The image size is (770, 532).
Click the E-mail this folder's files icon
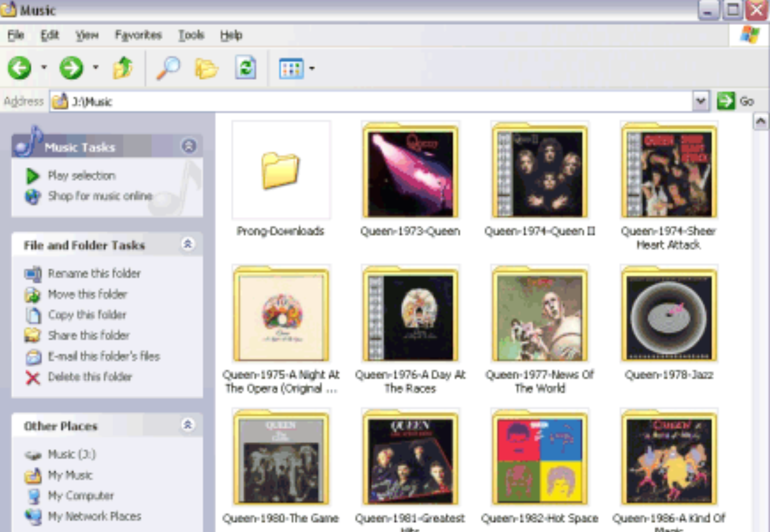pos(33,357)
